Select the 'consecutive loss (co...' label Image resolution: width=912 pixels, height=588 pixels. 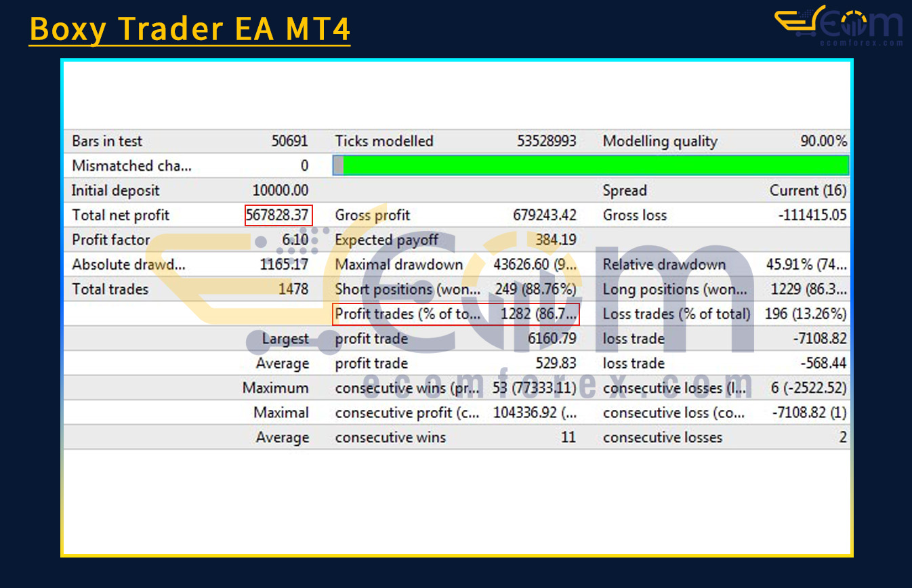tap(673, 413)
